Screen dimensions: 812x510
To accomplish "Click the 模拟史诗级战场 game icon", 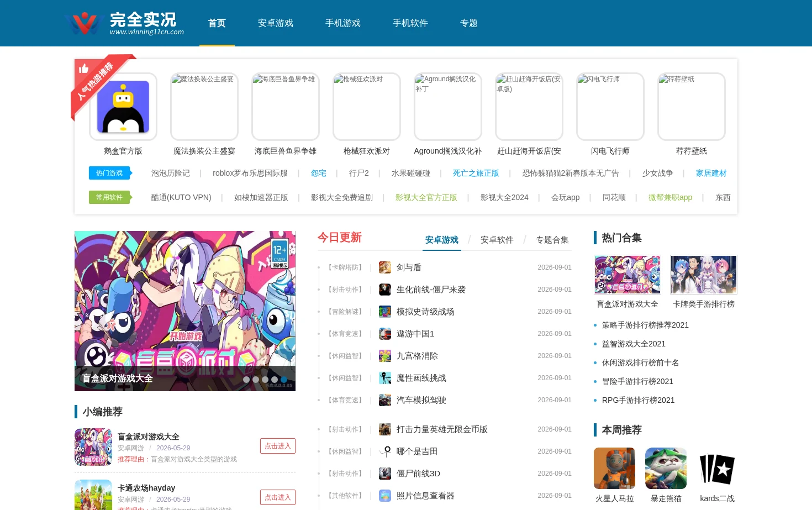I will point(385,312).
